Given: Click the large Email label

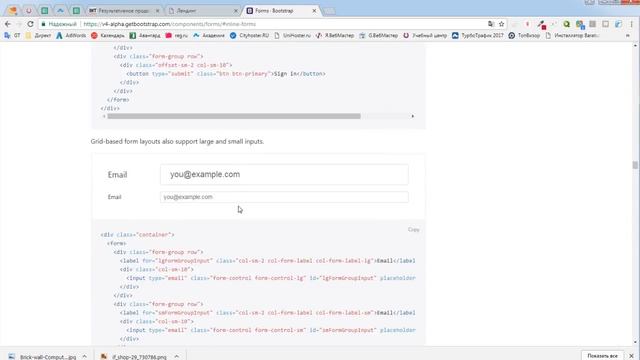Looking at the screenshot, I should 118,175.
